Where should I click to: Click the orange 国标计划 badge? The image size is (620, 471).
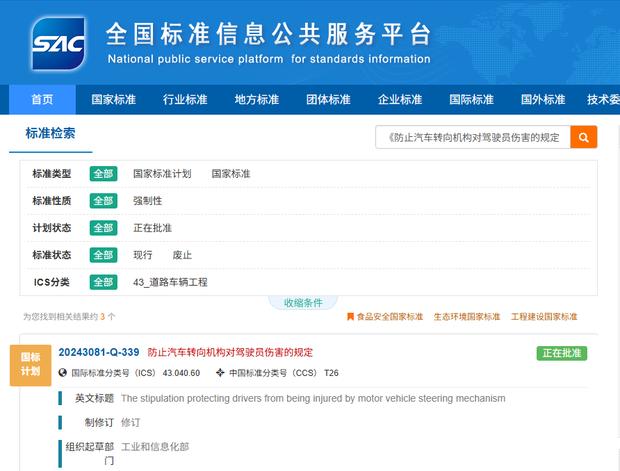[x=30, y=363]
